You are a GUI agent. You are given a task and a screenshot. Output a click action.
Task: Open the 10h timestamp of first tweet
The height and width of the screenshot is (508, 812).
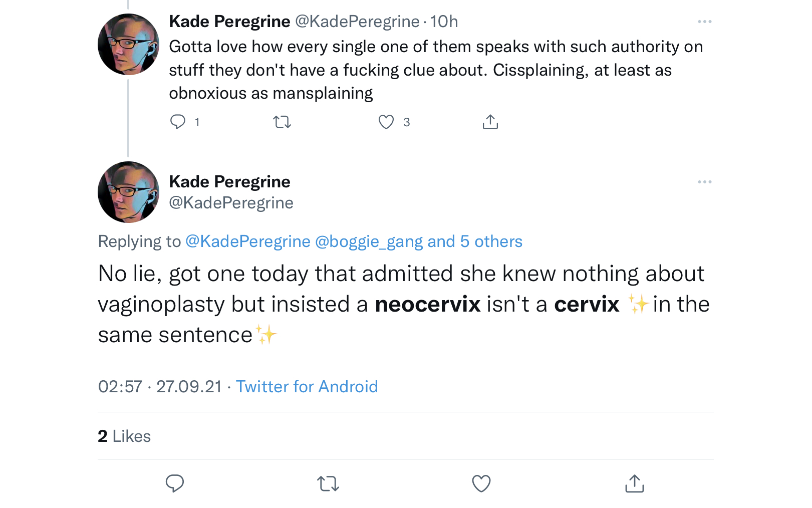pyautogui.click(x=444, y=22)
